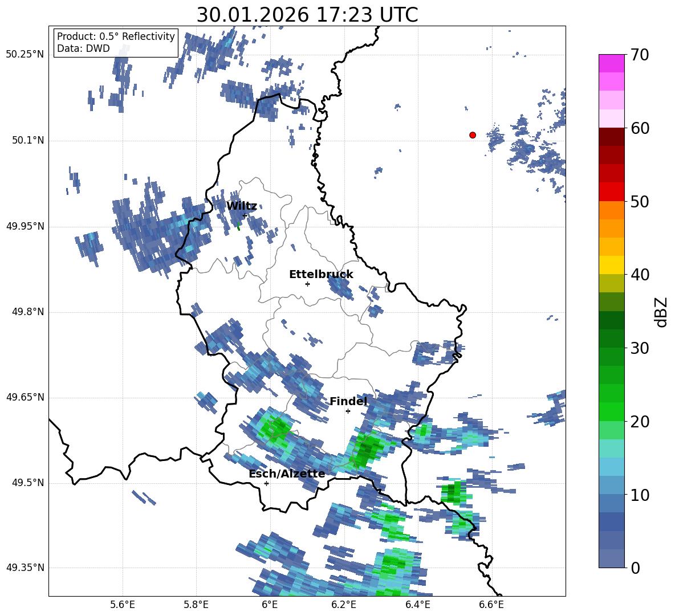Click the Wiltz city label
Image resolution: width=675 pixels, height=616 pixels.
242,206
